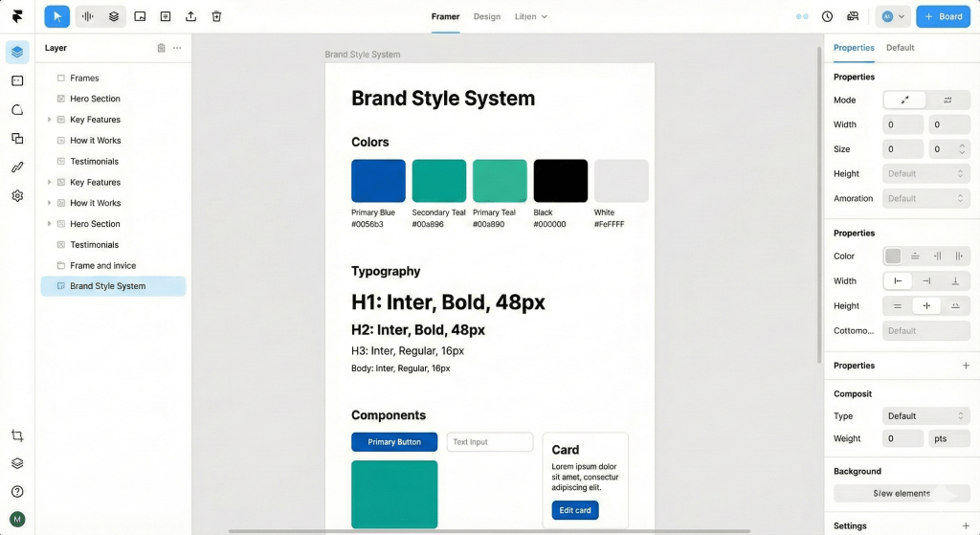Click the three-dot menu in Layer panel
Image resolution: width=980 pixels, height=535 pixels.
[177, 48]
